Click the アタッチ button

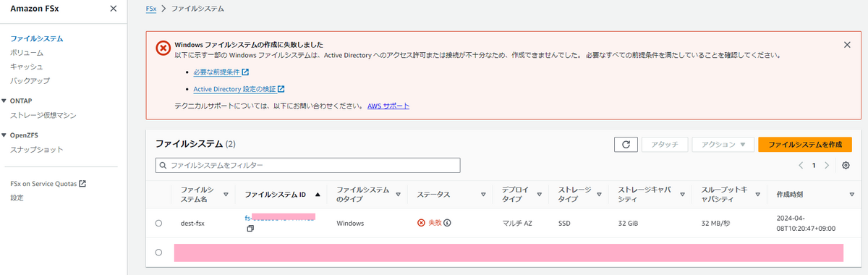(x=665, y=145)
